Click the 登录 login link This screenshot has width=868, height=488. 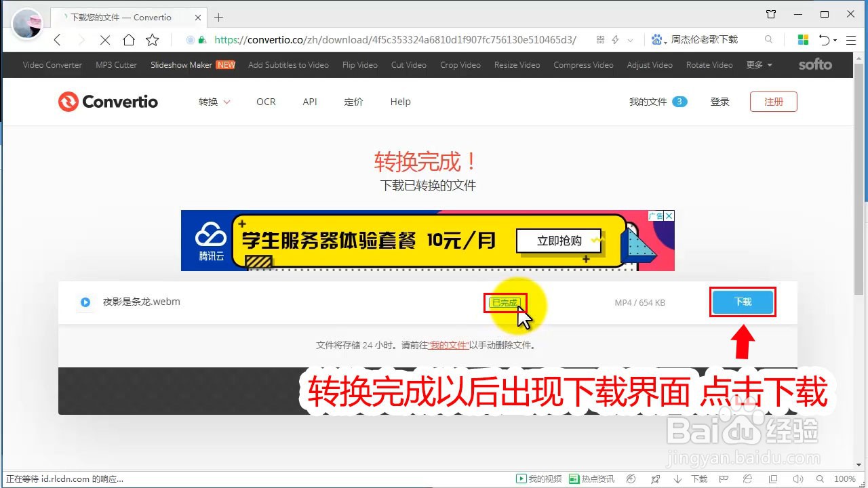tap(719, 102)
